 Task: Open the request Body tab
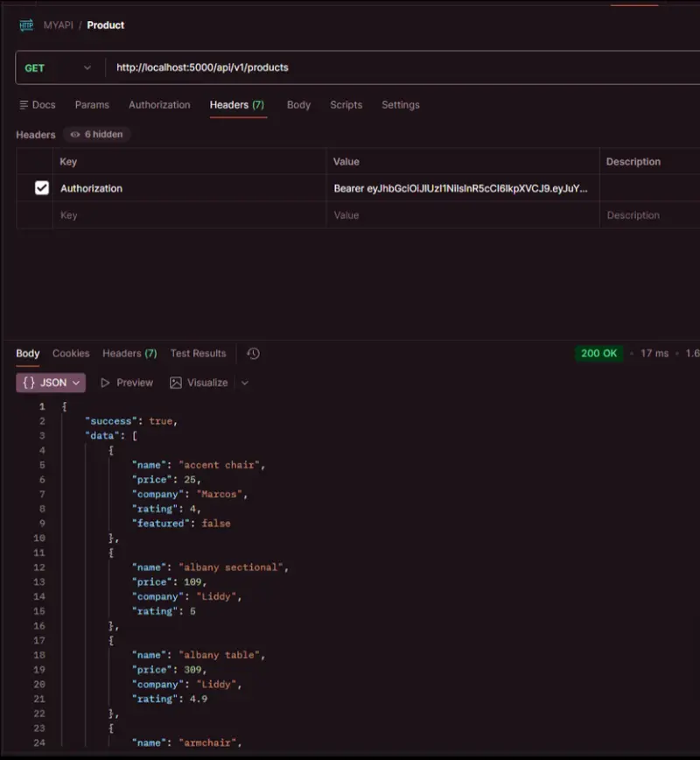tap(298, 105)
